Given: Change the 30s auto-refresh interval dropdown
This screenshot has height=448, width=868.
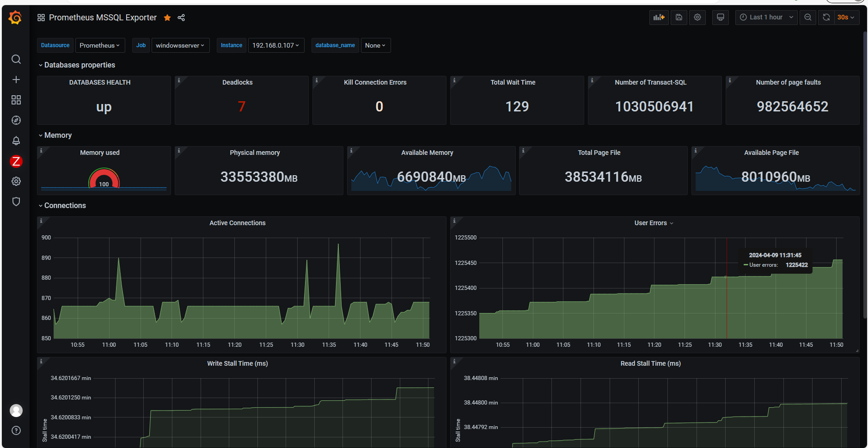Looking at the screenshot, I should (x=844, y=17).
